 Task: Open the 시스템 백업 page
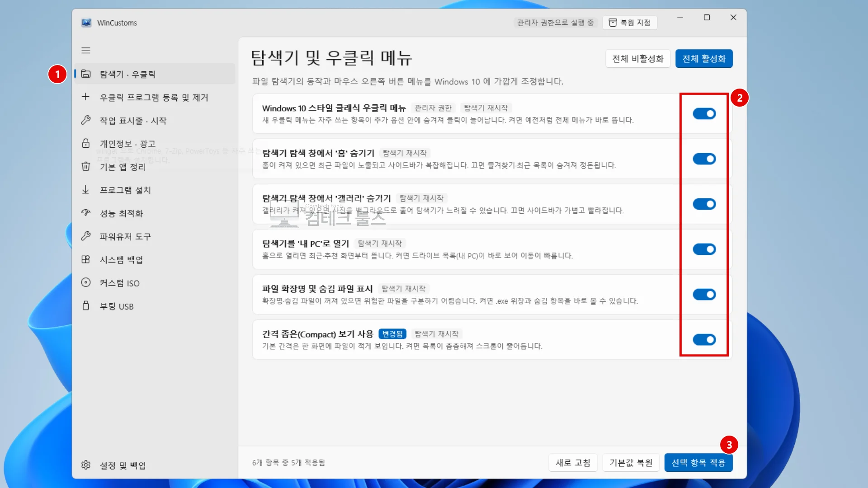coord(155,259)
